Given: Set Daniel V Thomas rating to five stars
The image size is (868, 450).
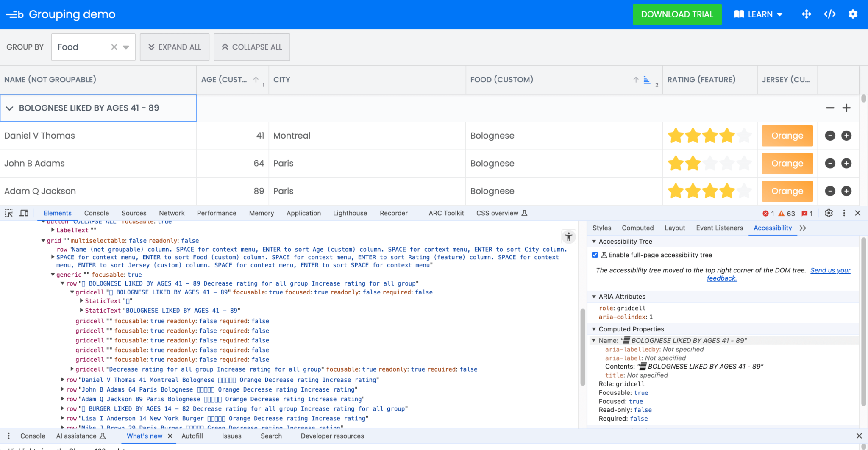Looking at the screenshot, I should coord(744,136).
